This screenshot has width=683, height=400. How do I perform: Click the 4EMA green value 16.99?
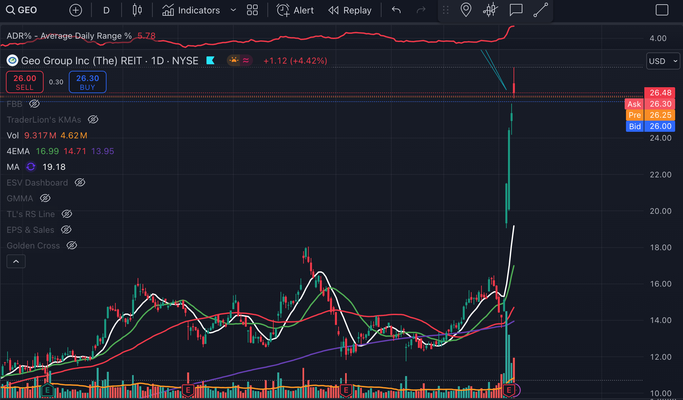click(47, 151)
